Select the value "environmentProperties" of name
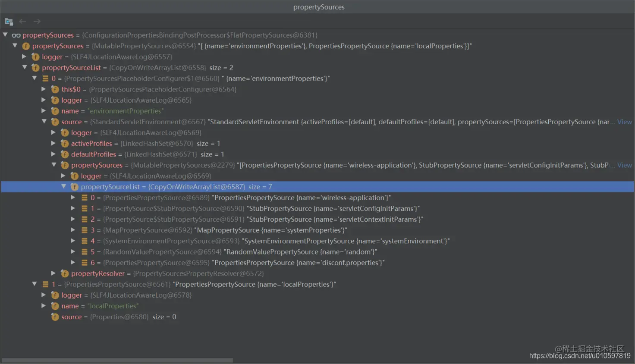 [x=126, y=111]
